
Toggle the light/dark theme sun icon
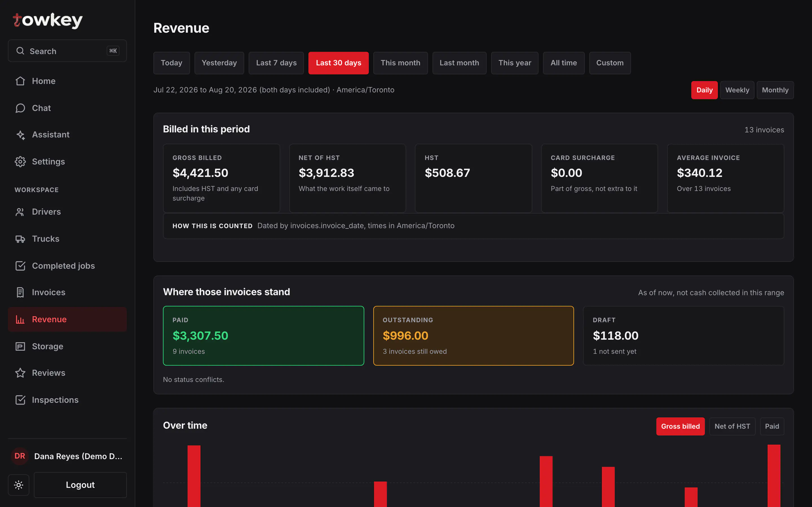pos(18,485)
